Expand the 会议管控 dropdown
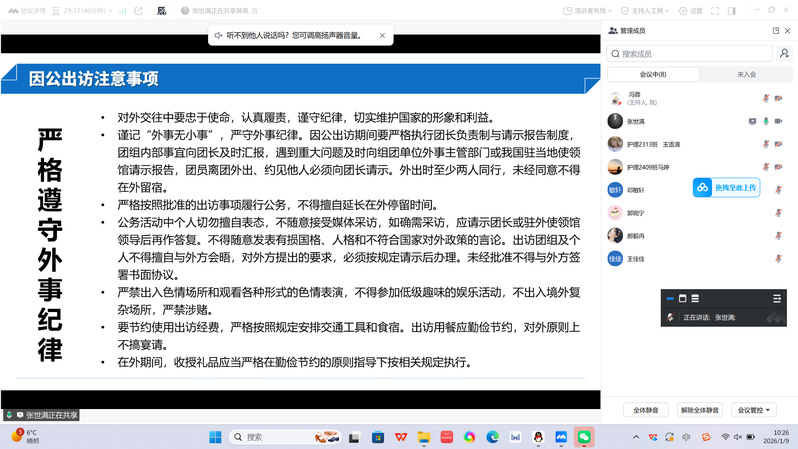The width and height of the screenshot is (798, 449). pyautogui.click(x=755, y=410)
